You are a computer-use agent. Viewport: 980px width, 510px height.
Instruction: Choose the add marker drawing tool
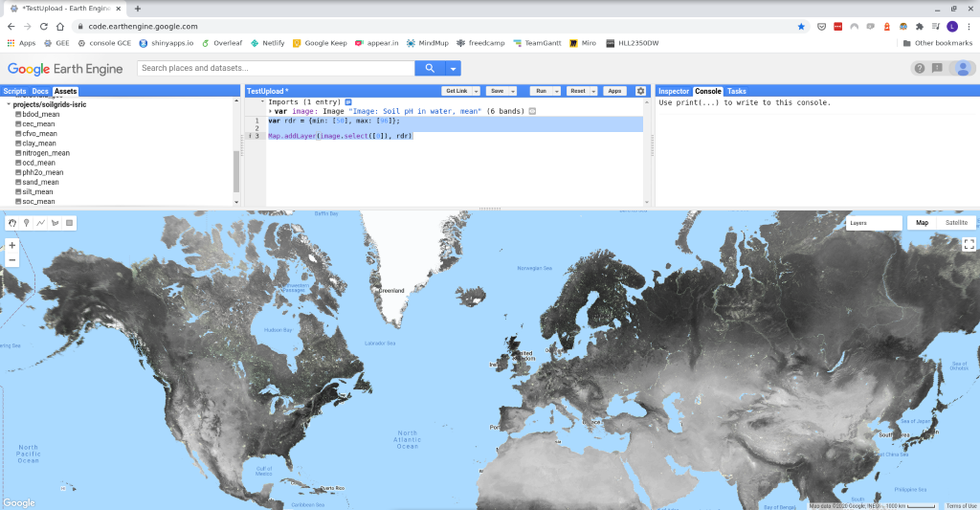27,223
